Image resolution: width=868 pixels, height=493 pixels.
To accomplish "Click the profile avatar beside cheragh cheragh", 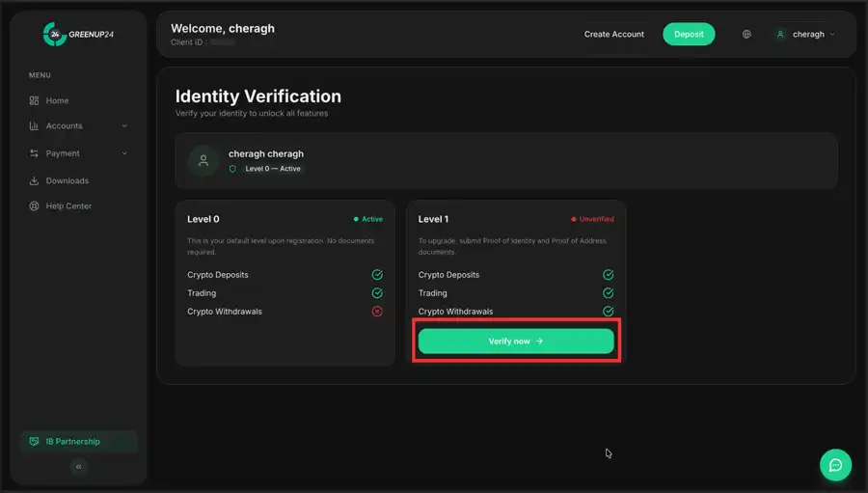I will [203, 161].
